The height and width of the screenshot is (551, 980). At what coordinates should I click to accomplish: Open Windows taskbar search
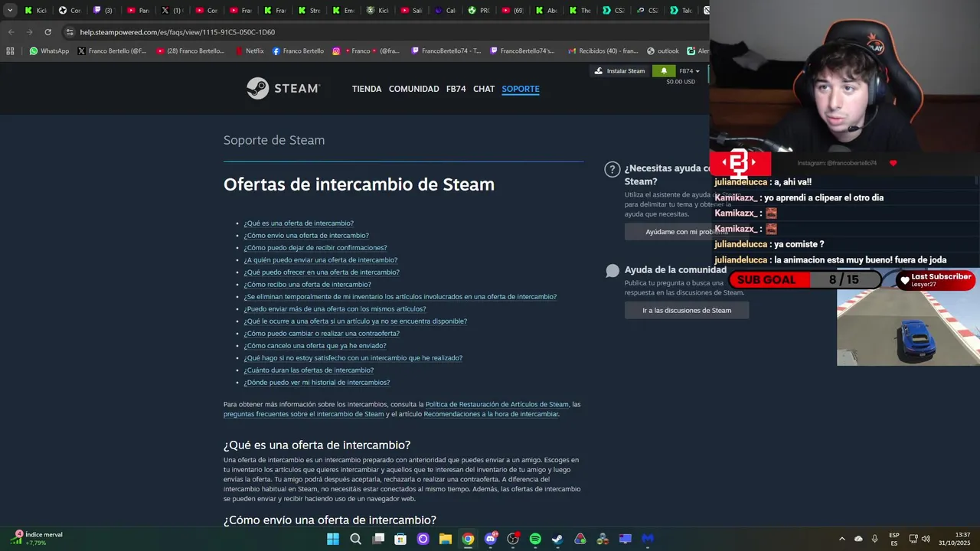click(355, 539)
